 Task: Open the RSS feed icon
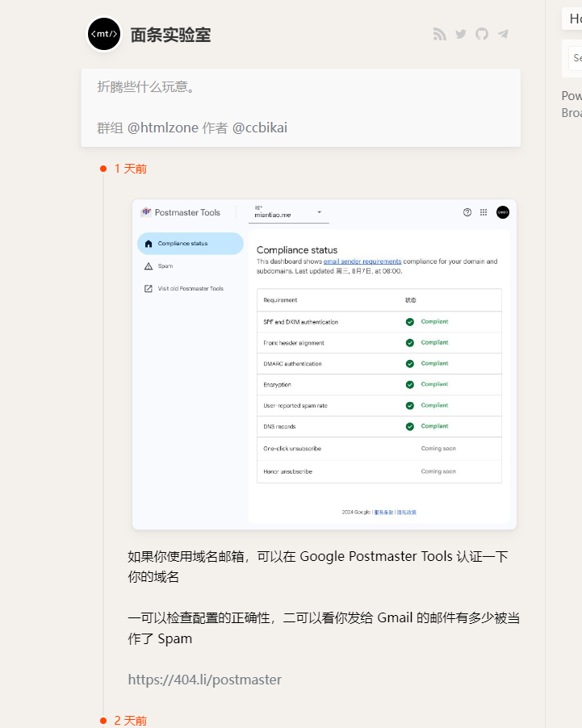(x=440, y=34)
